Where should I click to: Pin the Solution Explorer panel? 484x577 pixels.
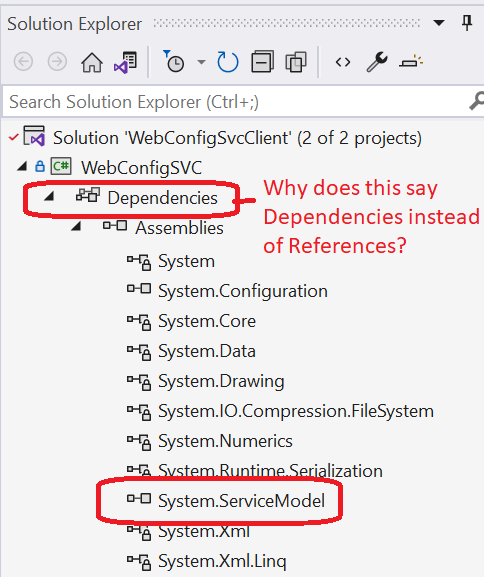click(x=467, y=23)
